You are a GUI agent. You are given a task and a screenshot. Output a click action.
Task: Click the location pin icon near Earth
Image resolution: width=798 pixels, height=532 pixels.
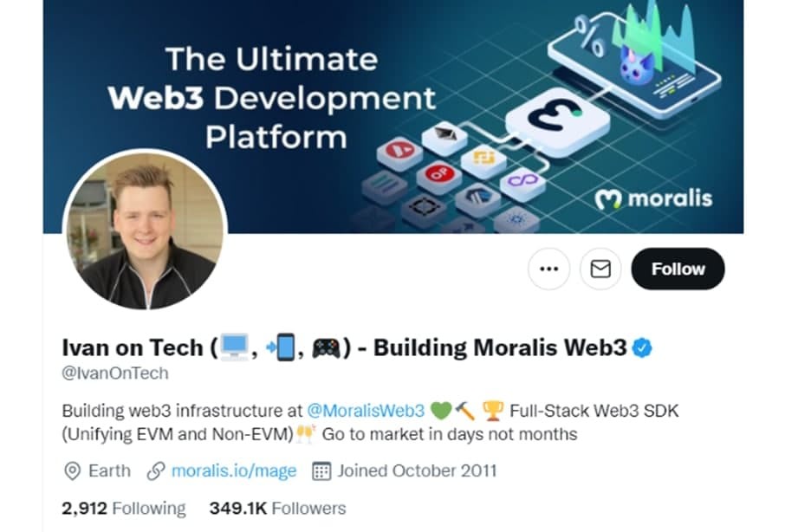pyautogui.click(x=72, y=471)
